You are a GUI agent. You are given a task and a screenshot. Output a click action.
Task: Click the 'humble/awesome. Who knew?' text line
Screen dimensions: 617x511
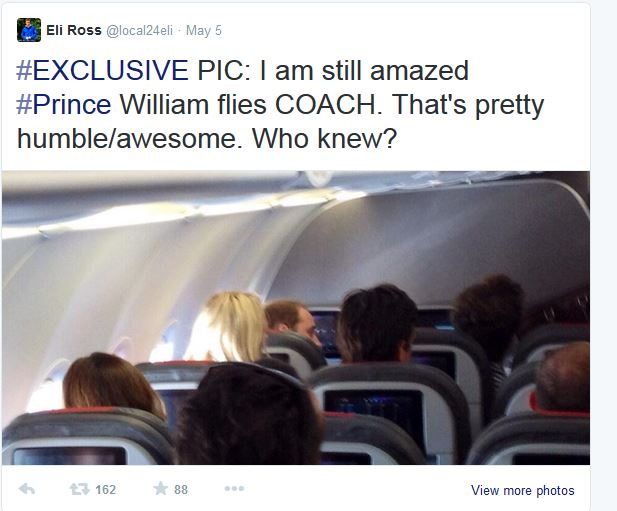click(x=208, y=137)
